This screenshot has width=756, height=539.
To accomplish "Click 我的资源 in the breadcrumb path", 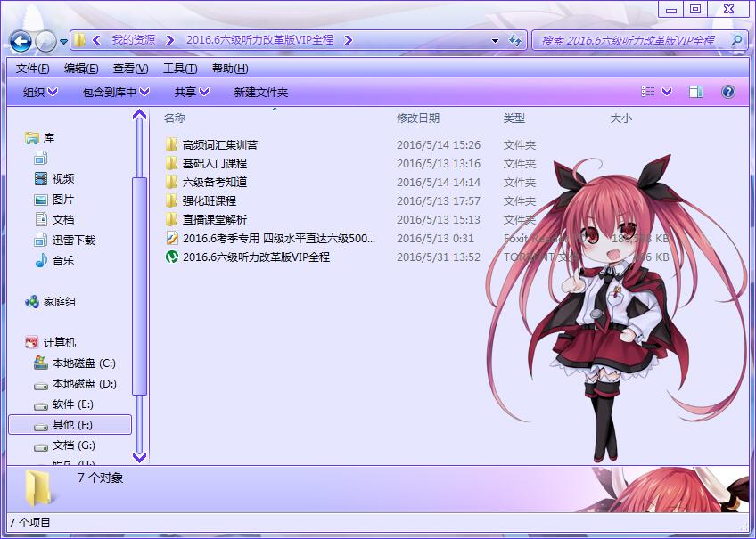I will pos(133,40).
